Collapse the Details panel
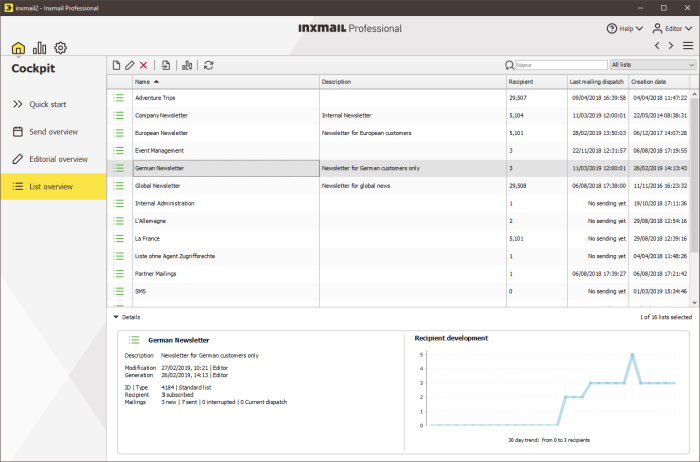Screen dimensions: 700x462 click(x=116, y=317)
